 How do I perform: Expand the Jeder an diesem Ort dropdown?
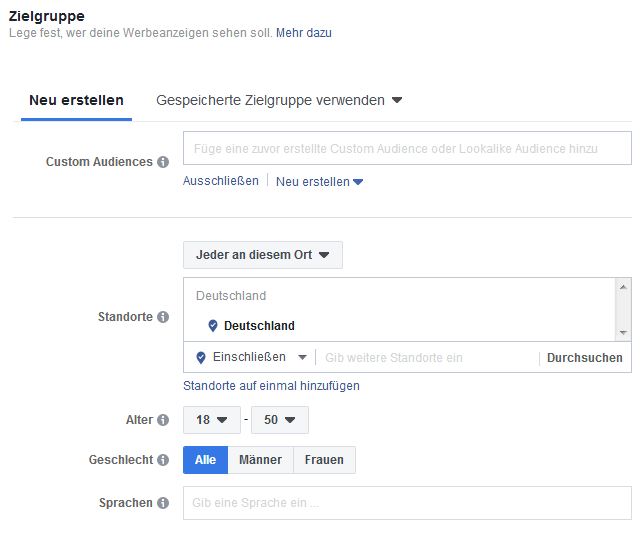[x=262, y=255]
